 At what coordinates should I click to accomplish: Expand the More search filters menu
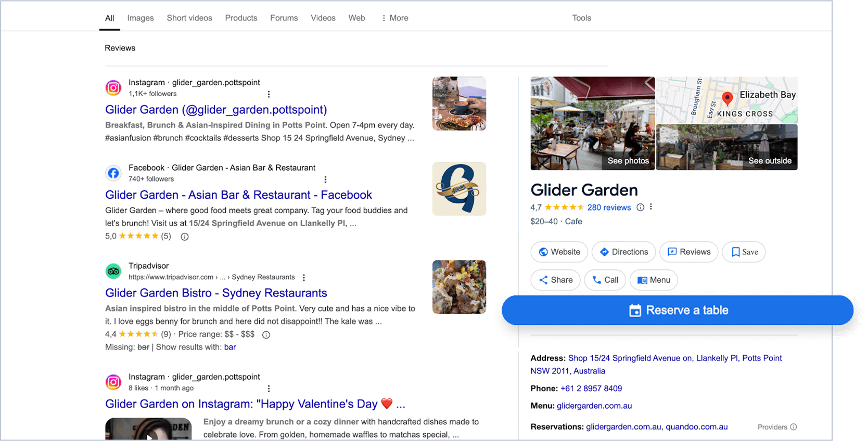click(395, 18)
